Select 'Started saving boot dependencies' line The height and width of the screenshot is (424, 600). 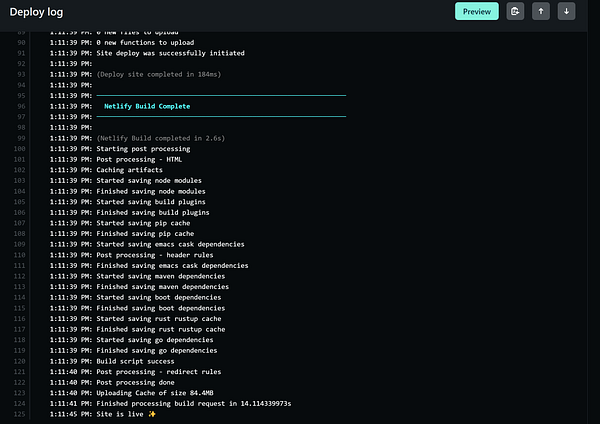pyautogui.click(x=159, y=297)
